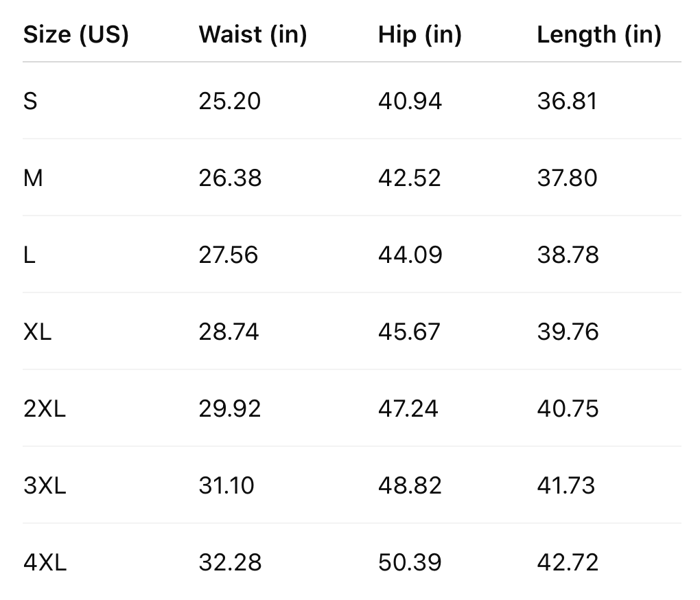This screenshot has width=700, height=600.
Task: Click the Waist (in) column header
Action: (x=253, y=35)
